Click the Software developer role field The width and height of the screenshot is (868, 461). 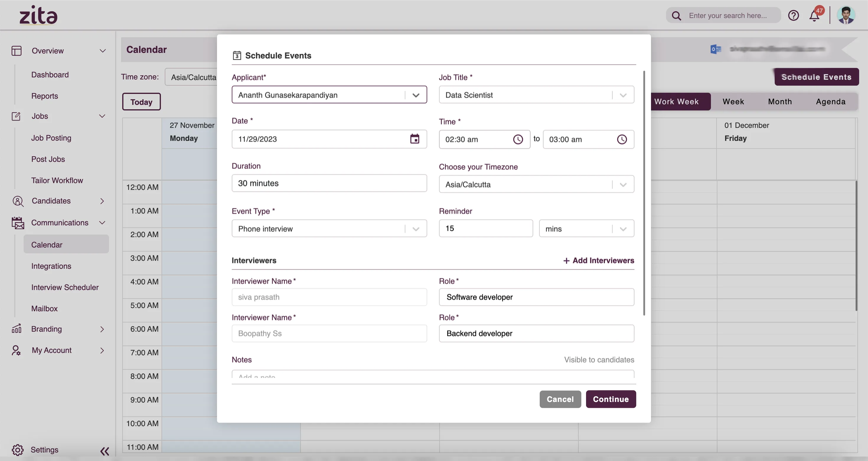[x=536, y=297]
